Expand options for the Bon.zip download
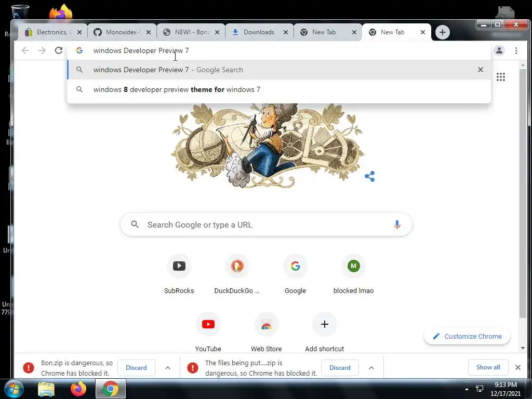Screen dimensions: 532x399 click(x=168, y=368)
